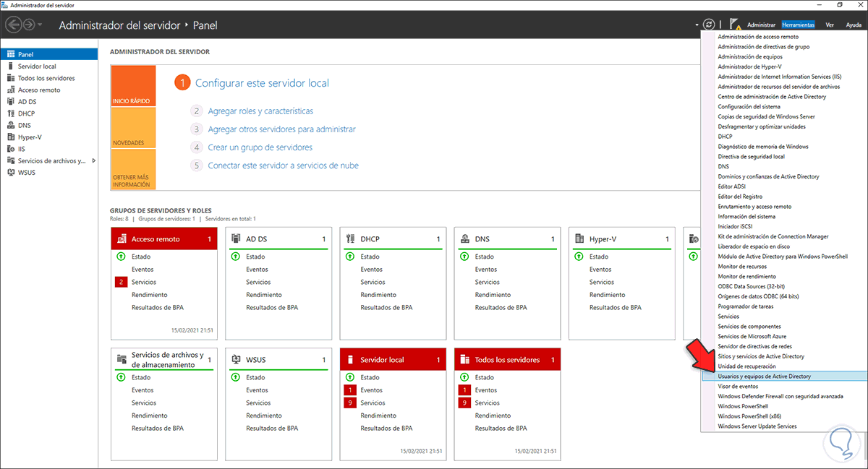Click the Servidor local tile header icon
The width and height of the screenshot is (868, 469).
351,359
